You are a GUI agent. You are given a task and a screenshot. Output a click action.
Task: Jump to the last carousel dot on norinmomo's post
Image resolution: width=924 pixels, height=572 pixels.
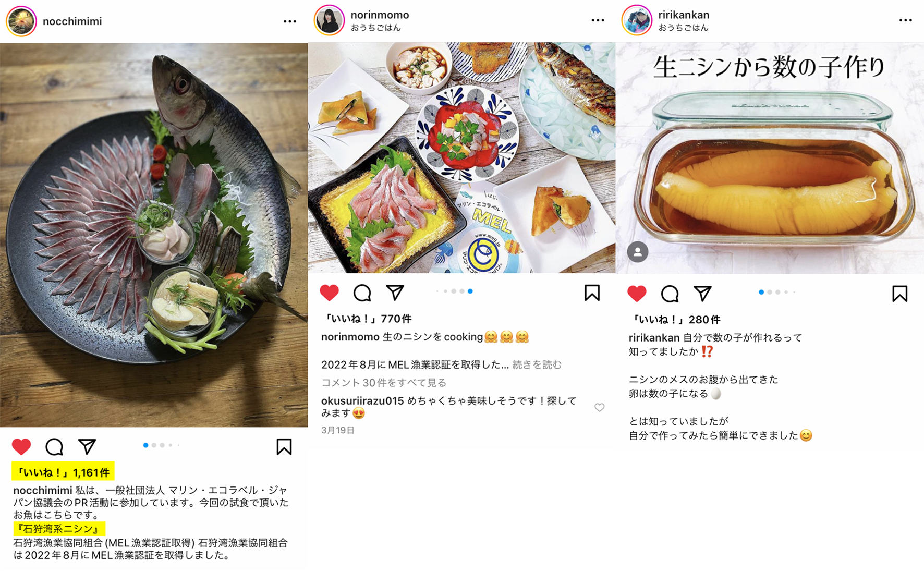[470, 291]
